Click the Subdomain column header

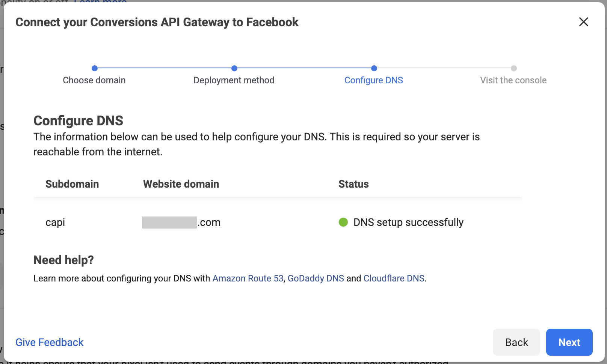coord(72,184)
